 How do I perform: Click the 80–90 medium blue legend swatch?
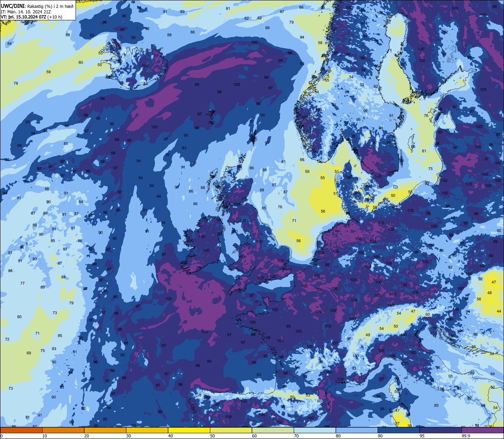point(357,430)
